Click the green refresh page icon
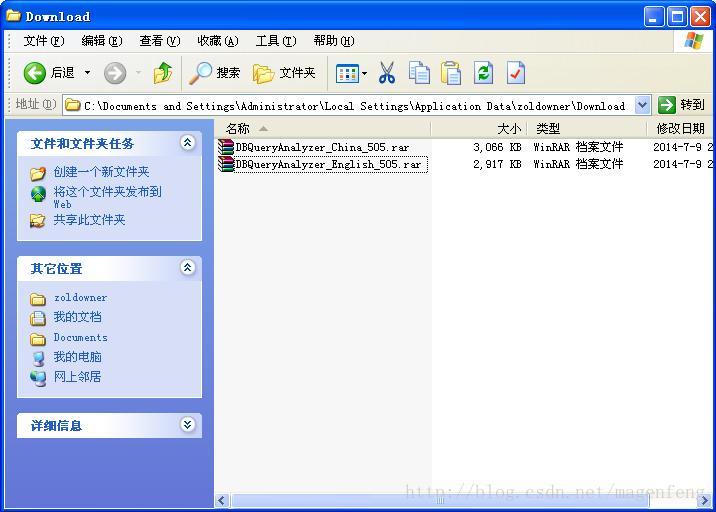The height and width of the screenshot is (512, 716). tap(483, 73)
